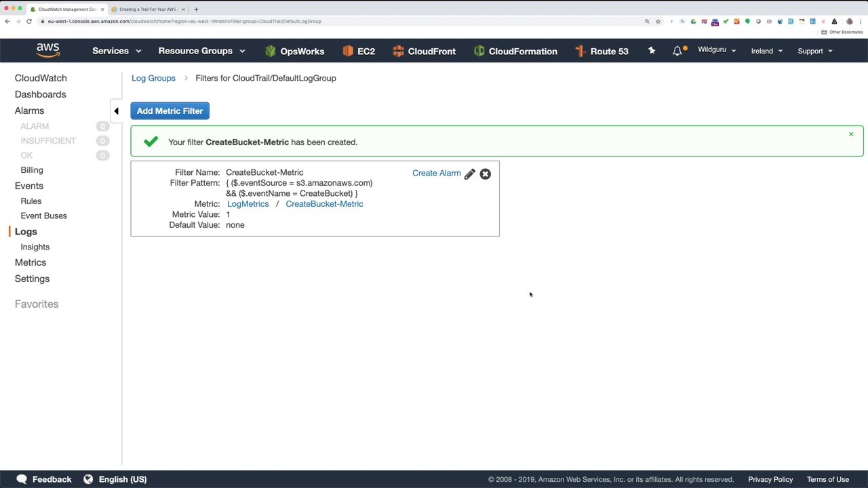Viewport: 868px width, 488px height.
Task: Open Billing alarms in the sidebar
Action: point(32,170)
